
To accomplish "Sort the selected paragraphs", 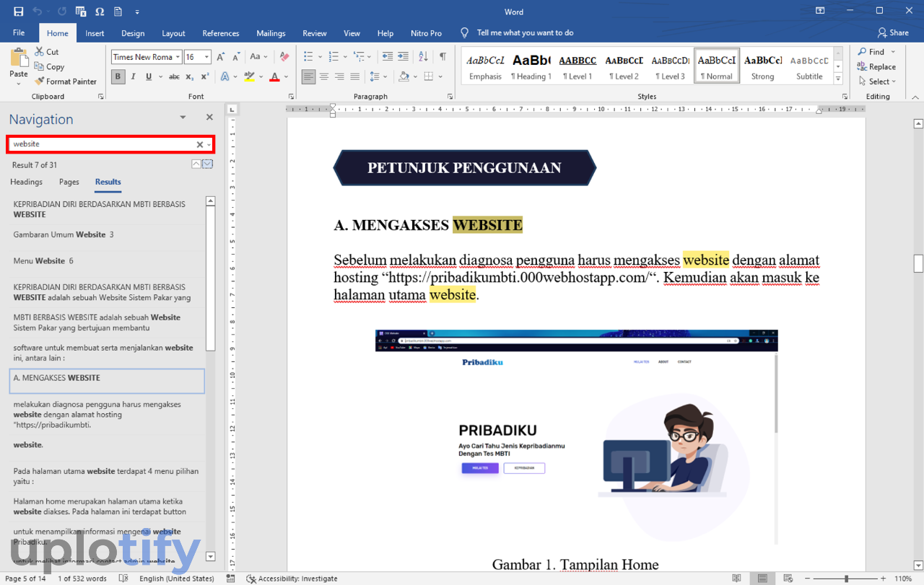I will point(424,56).
